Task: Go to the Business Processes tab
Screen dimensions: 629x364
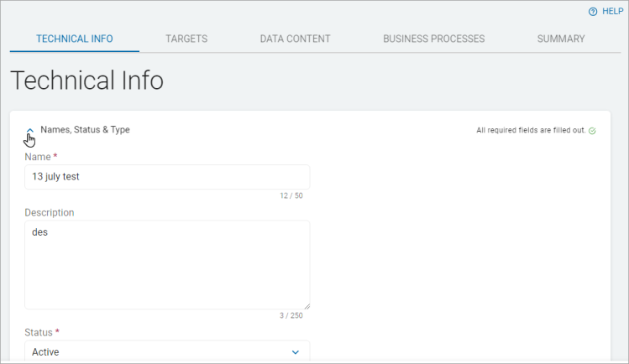Action: (x=433, y=39)
